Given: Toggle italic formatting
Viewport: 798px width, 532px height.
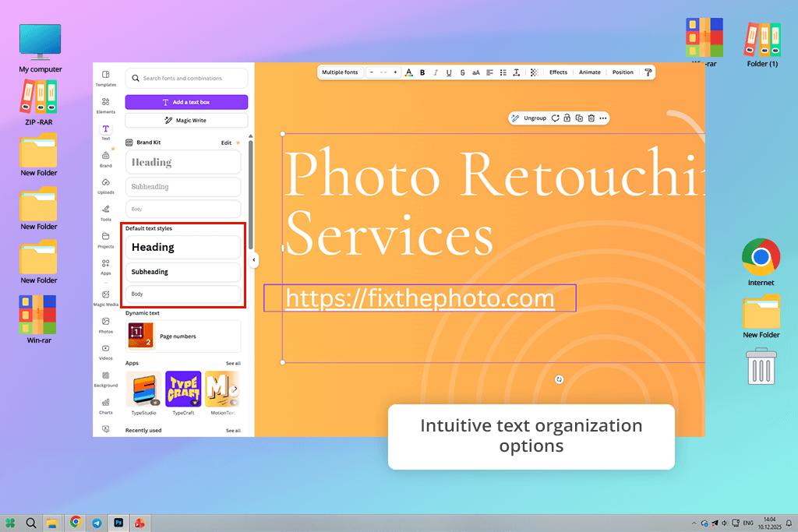Looking at the screenshot, I should pyautogui.click(x=436, y=72).
